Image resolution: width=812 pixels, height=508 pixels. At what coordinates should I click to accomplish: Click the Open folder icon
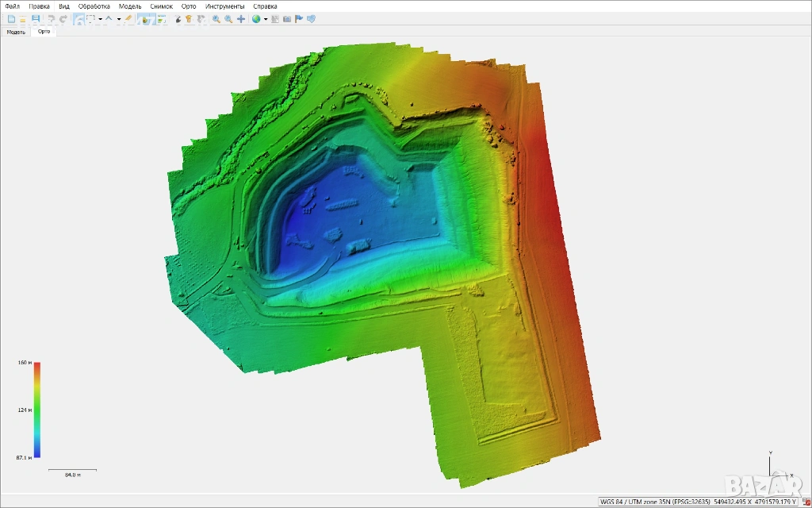click(23, 19)
